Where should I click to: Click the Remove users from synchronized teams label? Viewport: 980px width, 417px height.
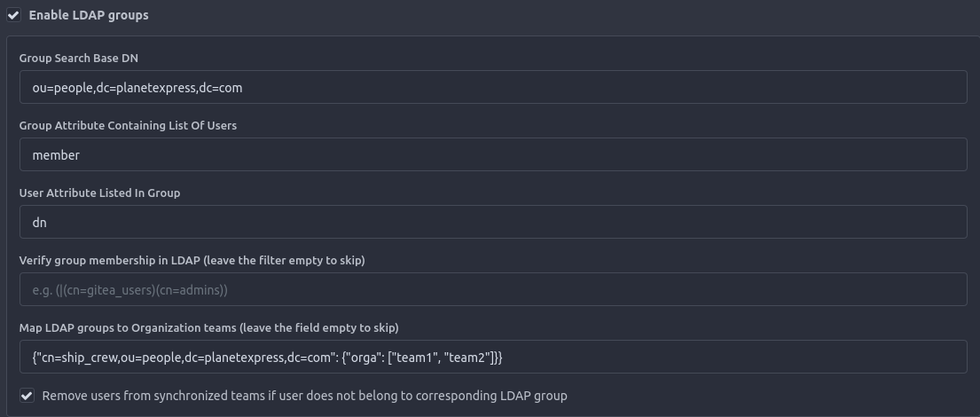click(304, 396)
